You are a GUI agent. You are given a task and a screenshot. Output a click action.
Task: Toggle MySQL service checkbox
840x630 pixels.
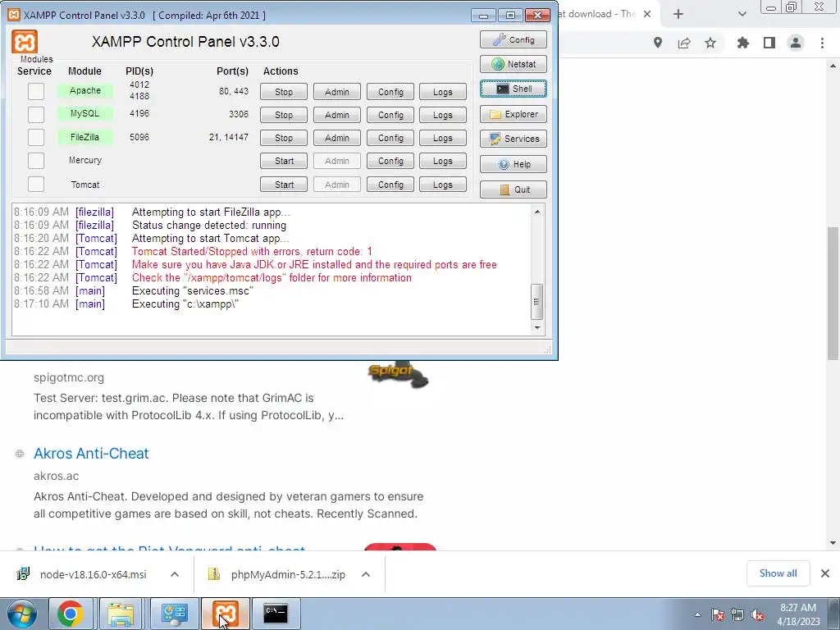[36, 114]
